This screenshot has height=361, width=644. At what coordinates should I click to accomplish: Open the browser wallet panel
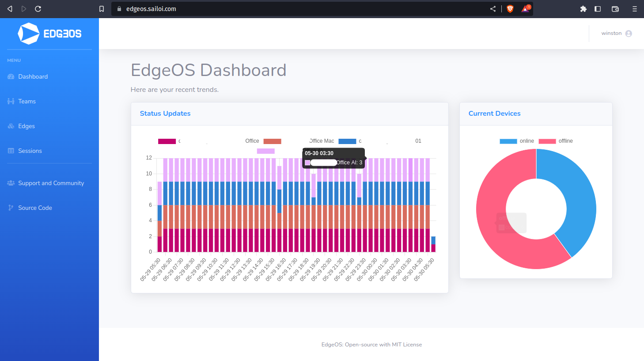(615, 8)
